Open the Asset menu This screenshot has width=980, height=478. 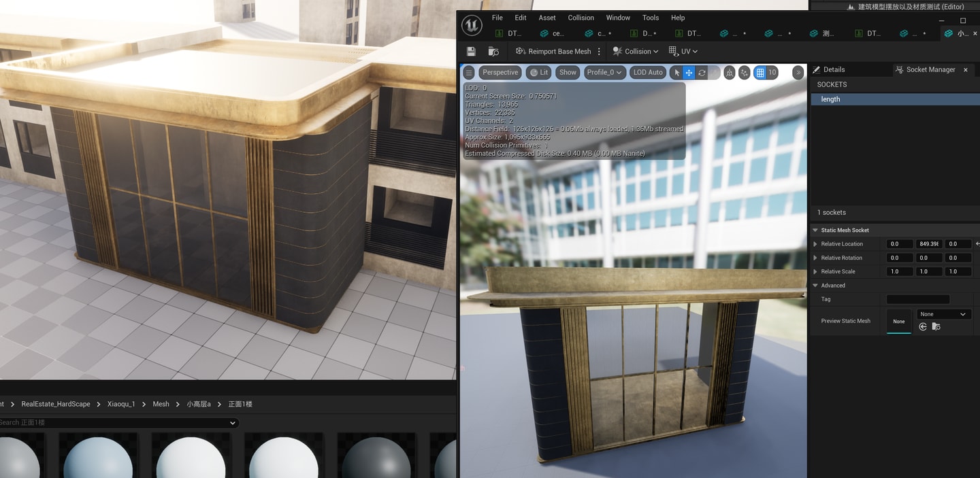pos(547,18)
